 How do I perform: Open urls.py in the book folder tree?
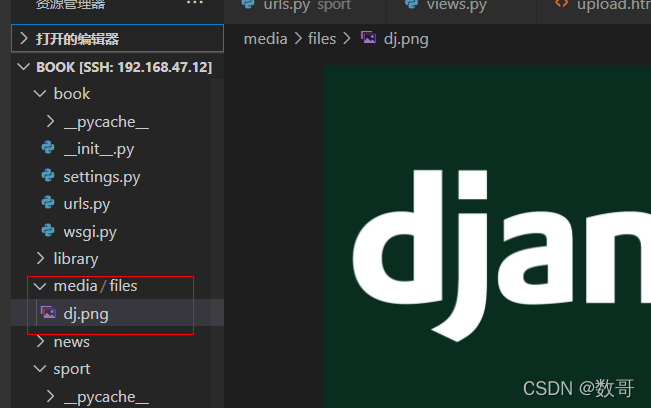click(87, 204)
